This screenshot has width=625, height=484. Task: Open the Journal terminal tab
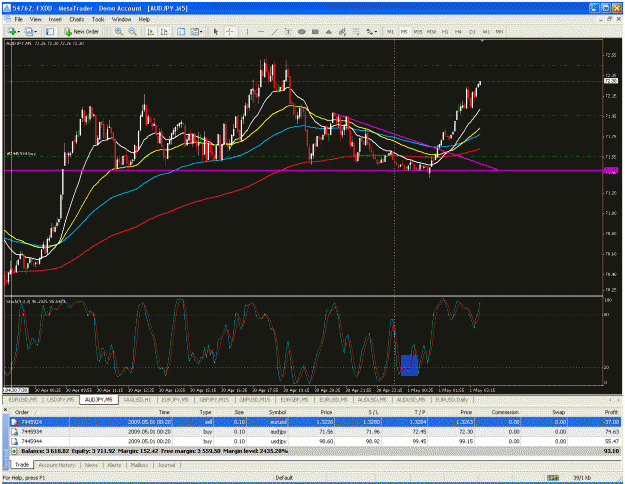click(x=166, y=465)
